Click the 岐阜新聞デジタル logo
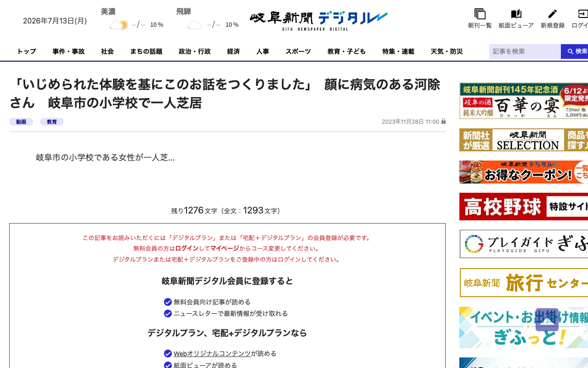 pyautogui.click(x=319, y=21)
